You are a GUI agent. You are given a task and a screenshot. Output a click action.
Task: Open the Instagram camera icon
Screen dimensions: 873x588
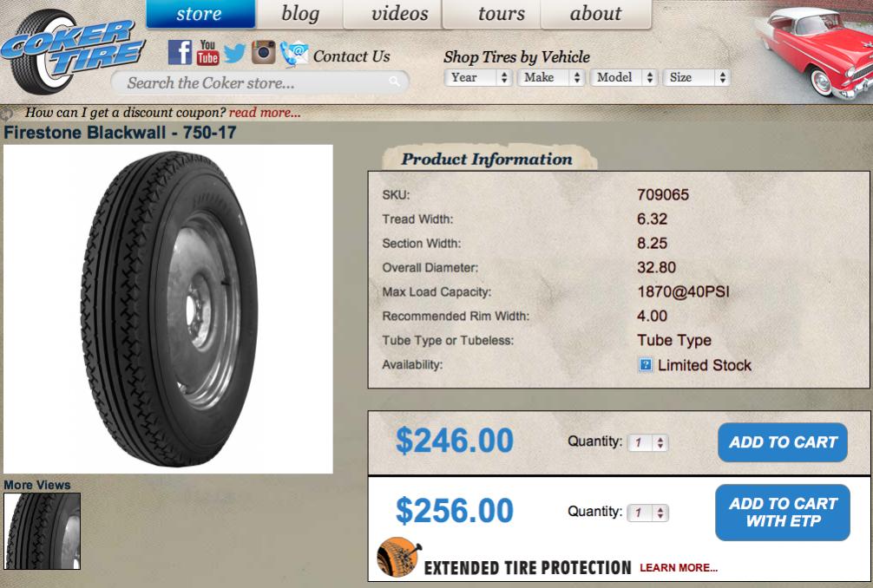click(263, 52)
